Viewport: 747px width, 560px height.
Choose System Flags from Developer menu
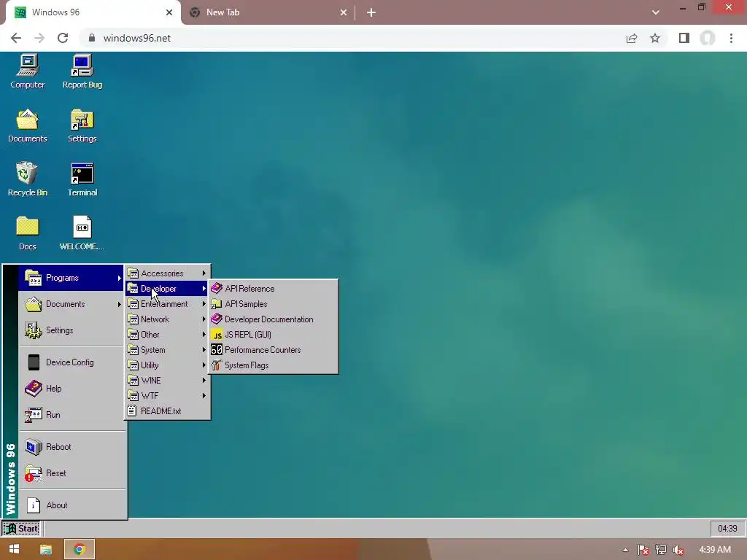pyautogui.click(x=274, y=365)
